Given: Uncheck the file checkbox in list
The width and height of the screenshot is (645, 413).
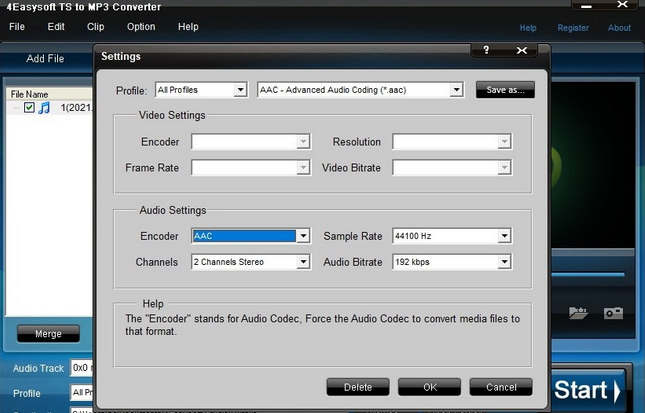Looking at the screenshot, I should (x=29, y=108).
